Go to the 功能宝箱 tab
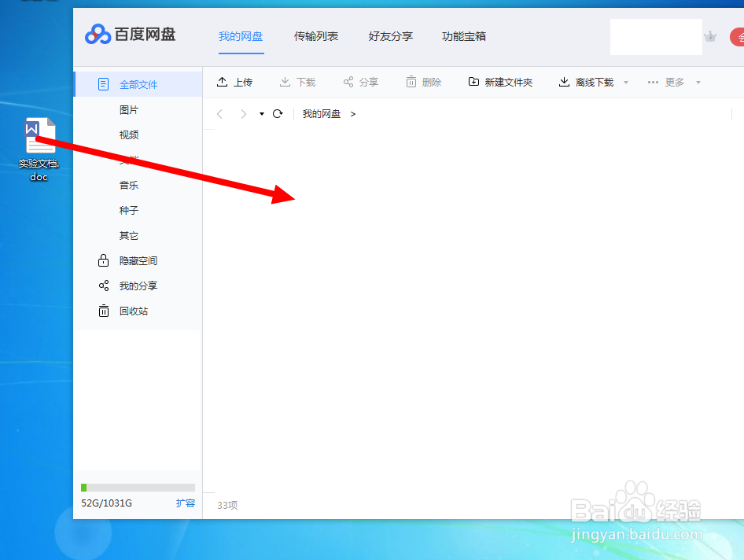 click(x=464, y=36)
